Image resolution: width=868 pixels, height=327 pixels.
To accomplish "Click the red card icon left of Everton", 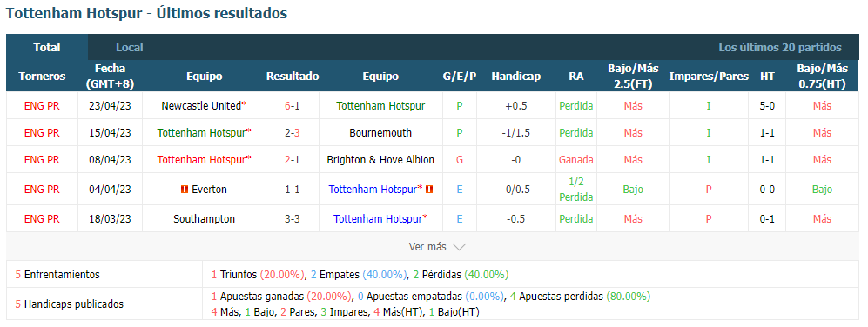I will [185, 190].
